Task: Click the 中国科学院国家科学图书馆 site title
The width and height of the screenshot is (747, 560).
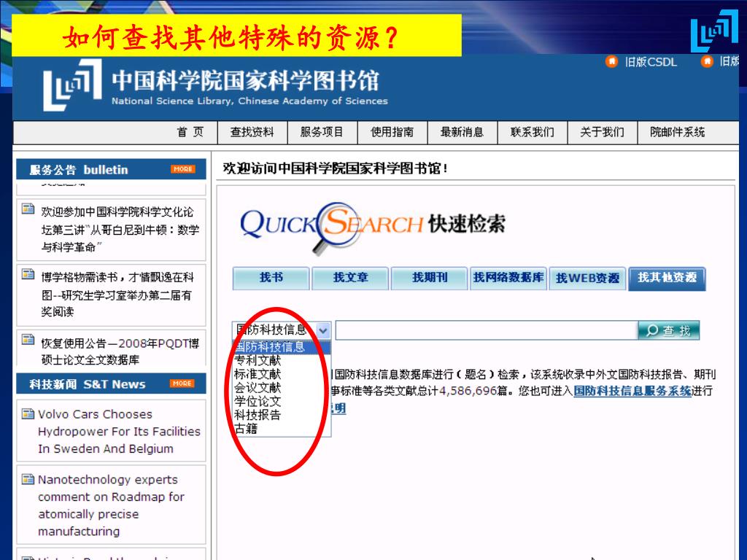Action: (x=245, y=80)
